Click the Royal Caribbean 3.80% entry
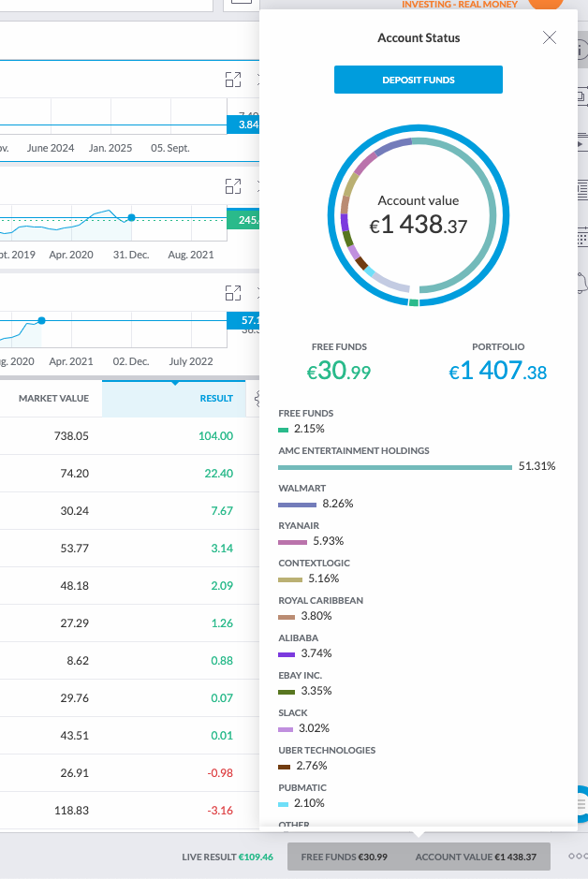Screen dimensions: 588x879 [320, 608]
